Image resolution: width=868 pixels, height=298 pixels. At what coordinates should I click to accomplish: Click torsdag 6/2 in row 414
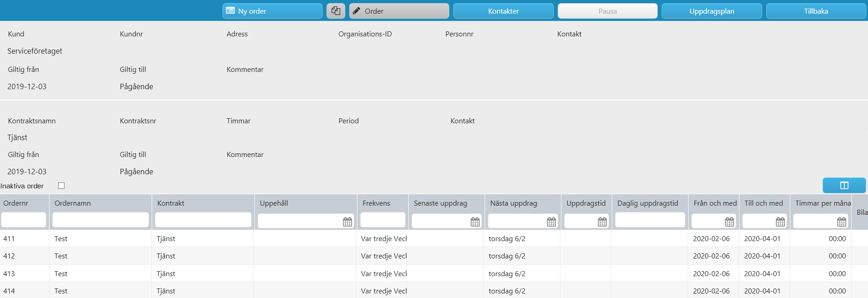507,291
